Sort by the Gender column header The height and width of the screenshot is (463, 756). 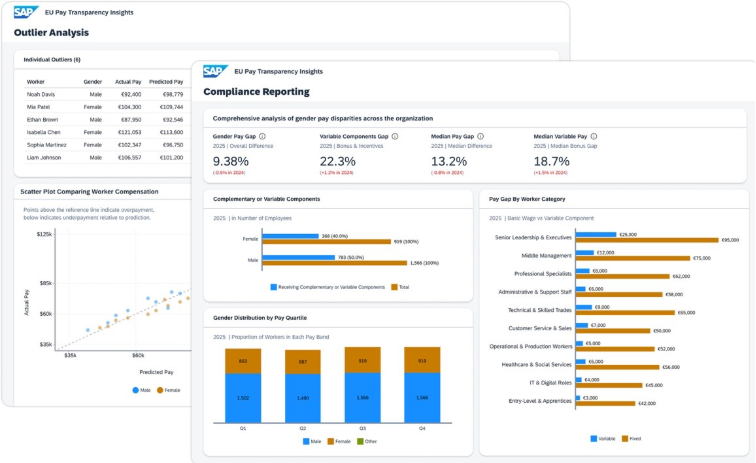pyautogui.click(x=93, y=81)
